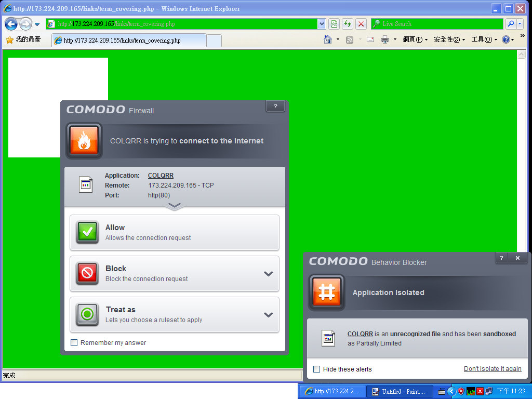Check the Hide these alerts checkbox
532x399 pixels.
point(316,369)
